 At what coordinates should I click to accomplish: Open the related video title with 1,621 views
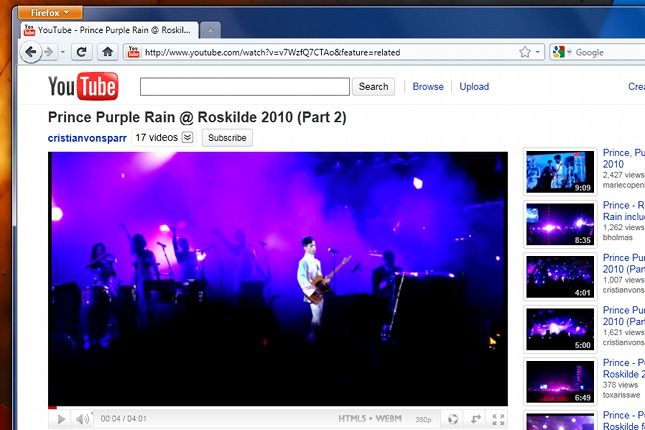click(x=624, y=316)
